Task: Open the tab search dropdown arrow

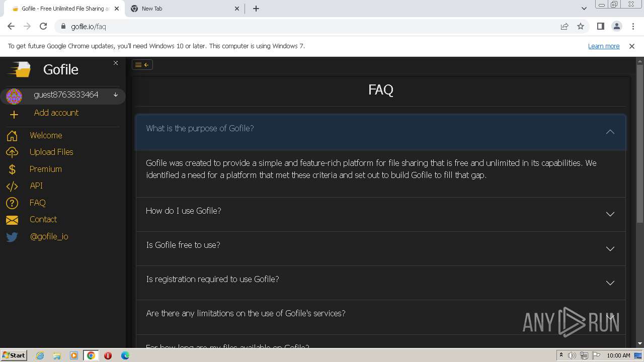Action: [584, 9]
